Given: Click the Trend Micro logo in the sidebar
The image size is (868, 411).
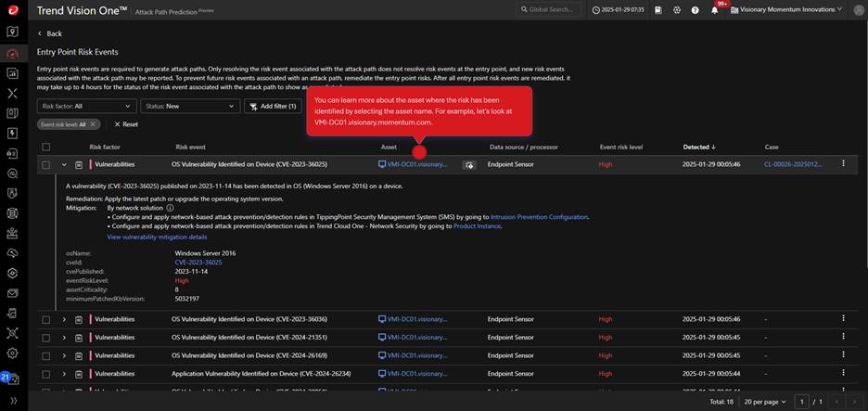Looking at the screenshot, I should click(13, 10).
